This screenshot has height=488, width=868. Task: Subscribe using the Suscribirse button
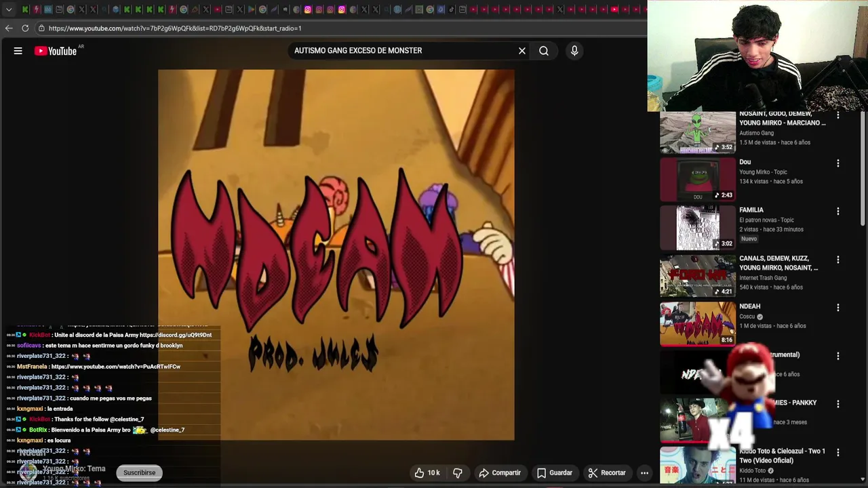tap(140, 472)
